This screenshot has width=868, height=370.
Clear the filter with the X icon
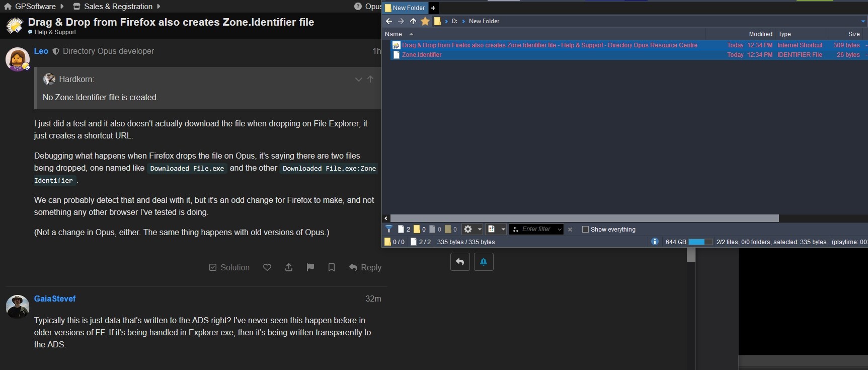(x=570, y=230)
